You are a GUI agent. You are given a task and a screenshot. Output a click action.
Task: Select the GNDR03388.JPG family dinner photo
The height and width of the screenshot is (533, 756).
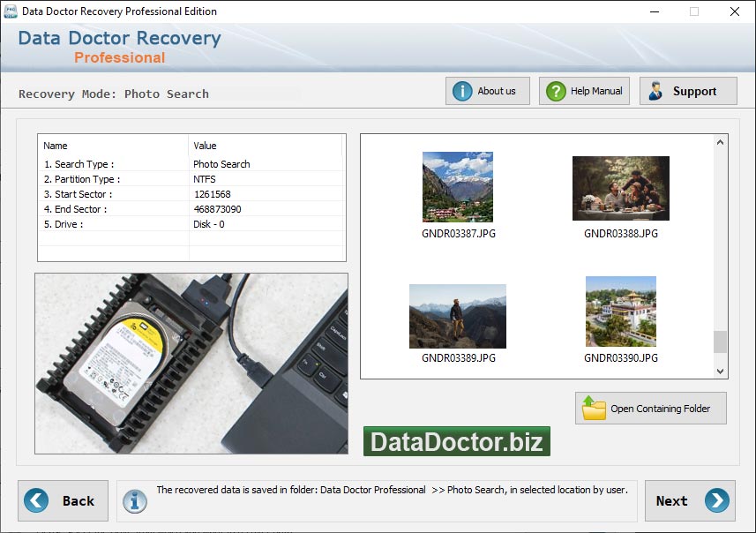pyautogui.click(x=620, y=189)
